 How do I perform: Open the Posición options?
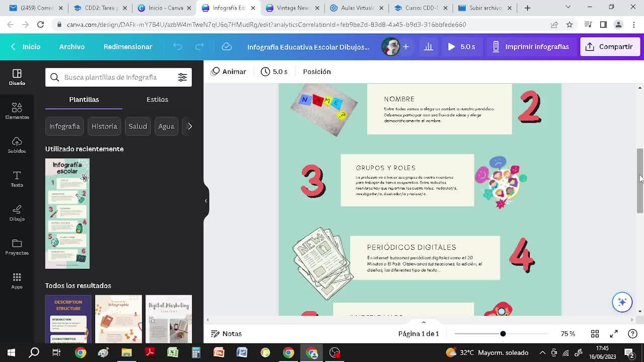(317, 72)
